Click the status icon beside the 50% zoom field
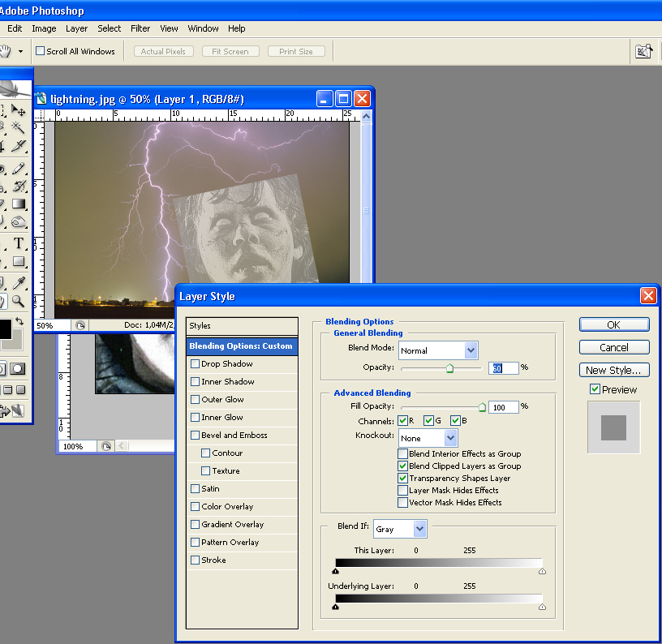The height and width of the screenshot is (644, 662). [80, 325]
